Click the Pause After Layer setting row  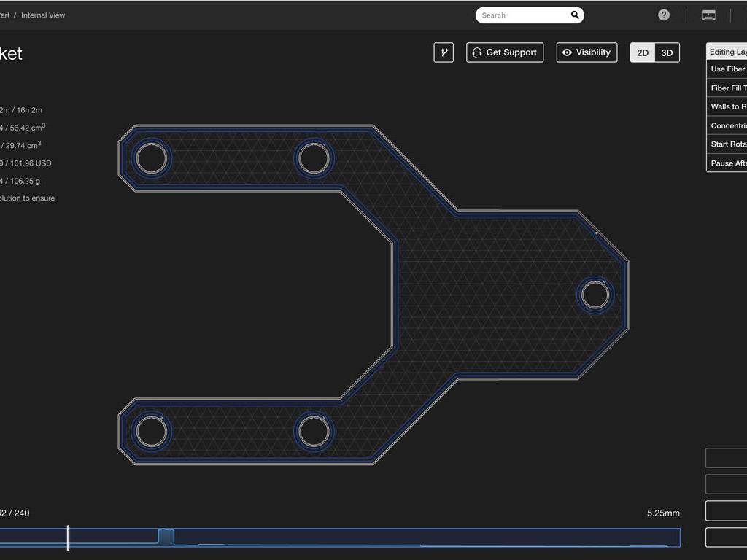click(727, 163)
